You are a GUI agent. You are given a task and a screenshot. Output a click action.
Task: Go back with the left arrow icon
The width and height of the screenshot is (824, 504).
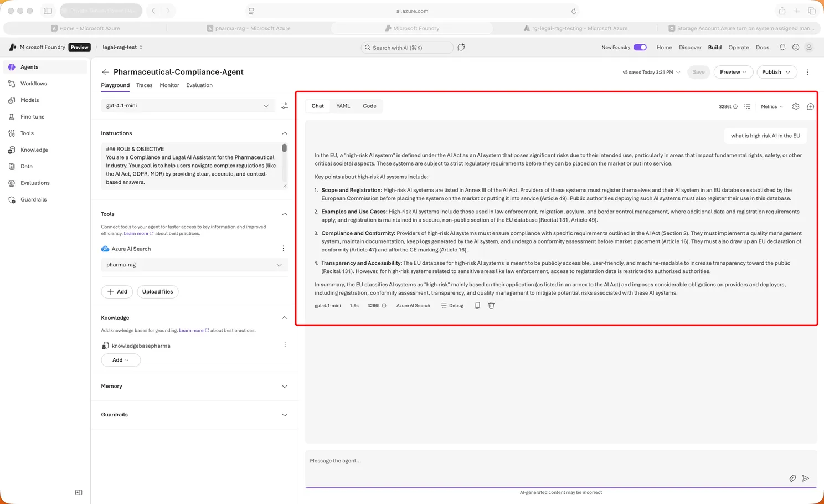(105, 72)
